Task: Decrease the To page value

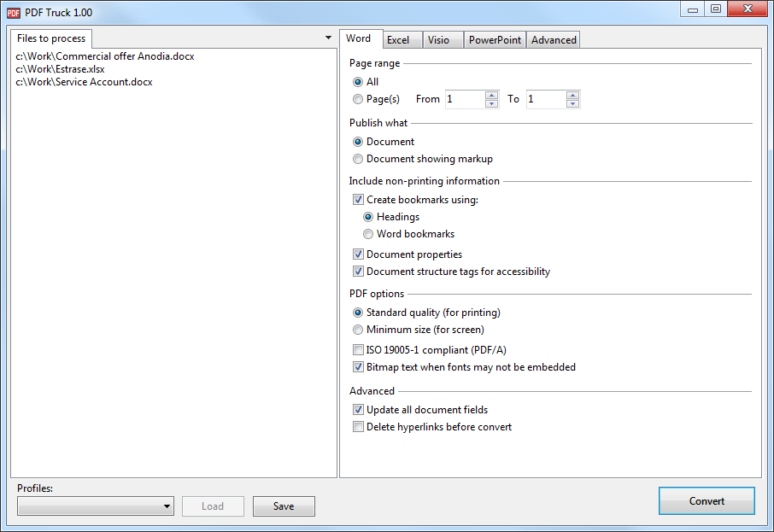Action: 572,103
